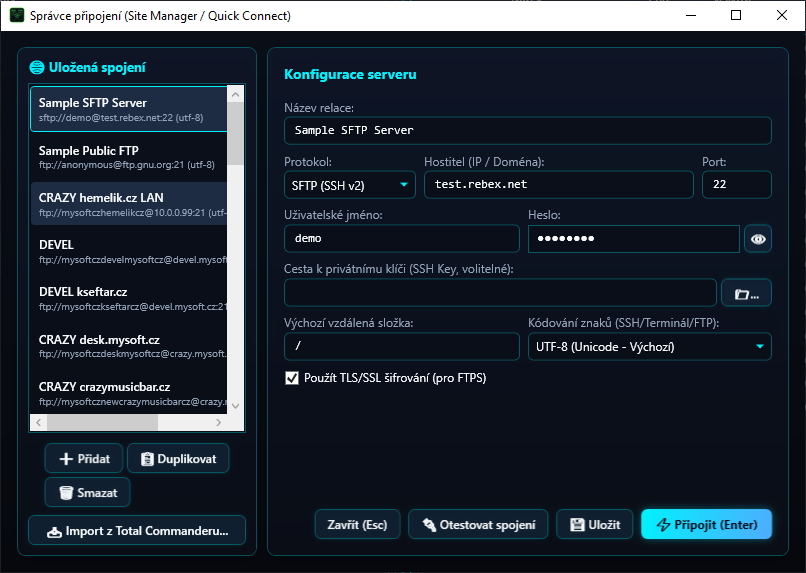Click the vertical scrollbar thumb of list
Viewport: 806px width, 573px height.
235,134
